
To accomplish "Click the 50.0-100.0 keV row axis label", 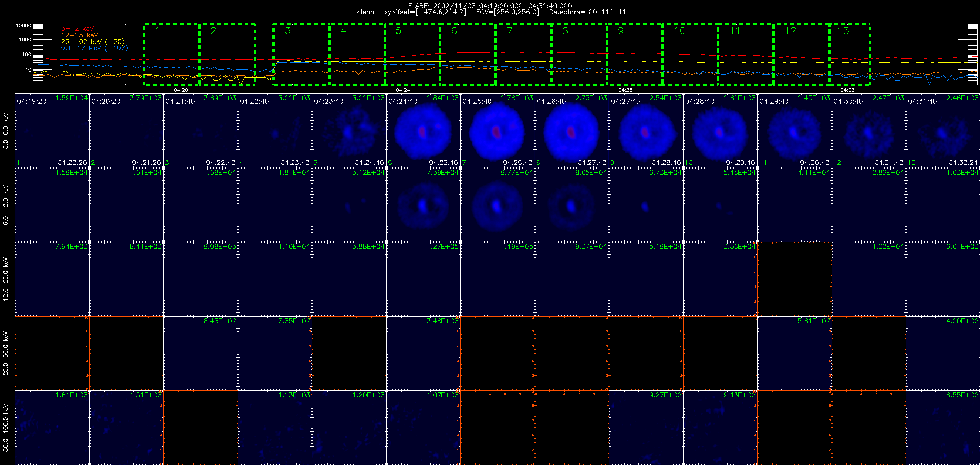I will tap(6, 427).
